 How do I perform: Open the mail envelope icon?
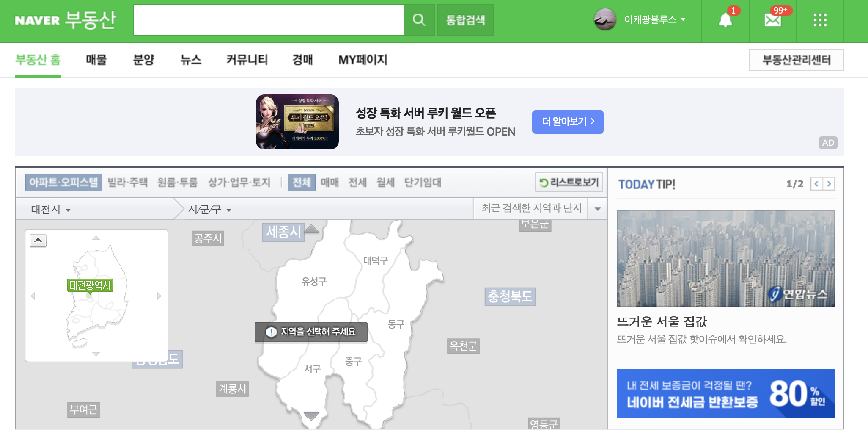[x=773, y=20]
